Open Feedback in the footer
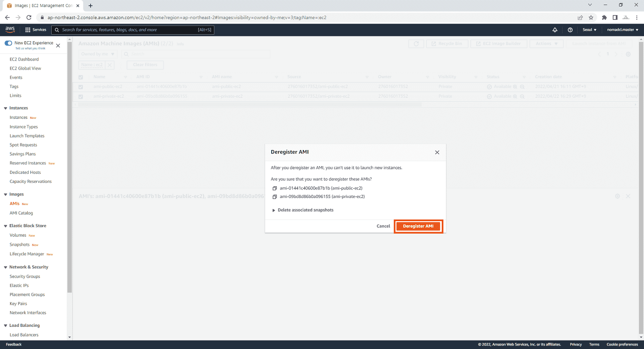The image size is (644, 349). [14, 344]
